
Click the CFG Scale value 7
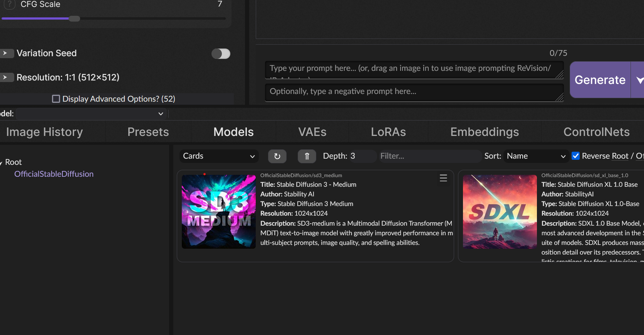pyautogui.click(x=220, y=4)
